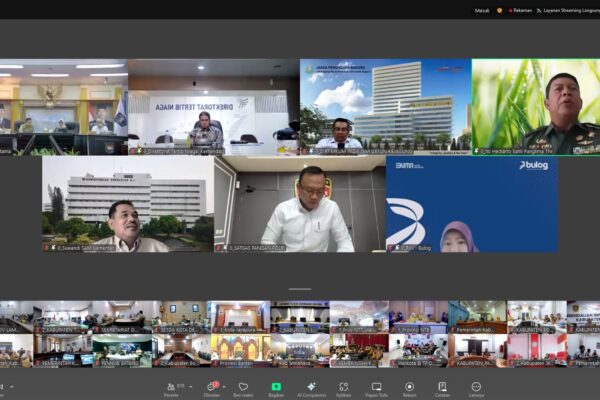Select the Kab. Minahasa thumbnail
The image size is (600, 400).
(300, 351)
